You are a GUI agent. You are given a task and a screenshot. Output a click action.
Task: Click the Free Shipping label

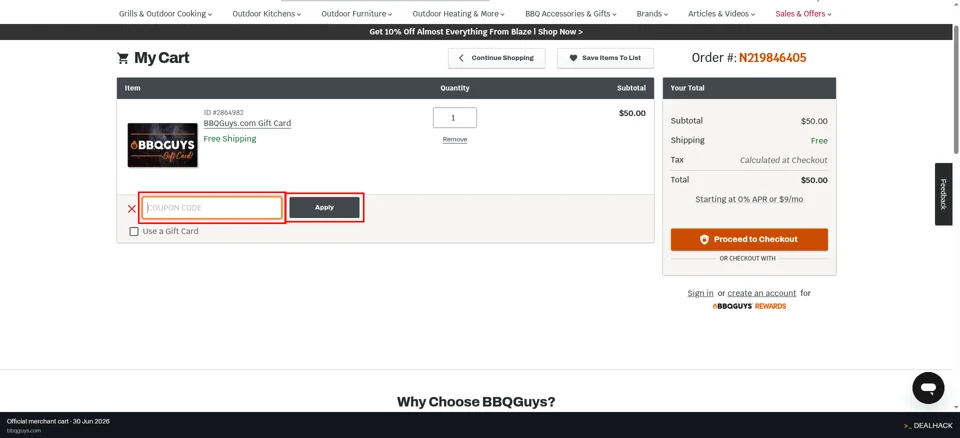(x=230, y=139)
